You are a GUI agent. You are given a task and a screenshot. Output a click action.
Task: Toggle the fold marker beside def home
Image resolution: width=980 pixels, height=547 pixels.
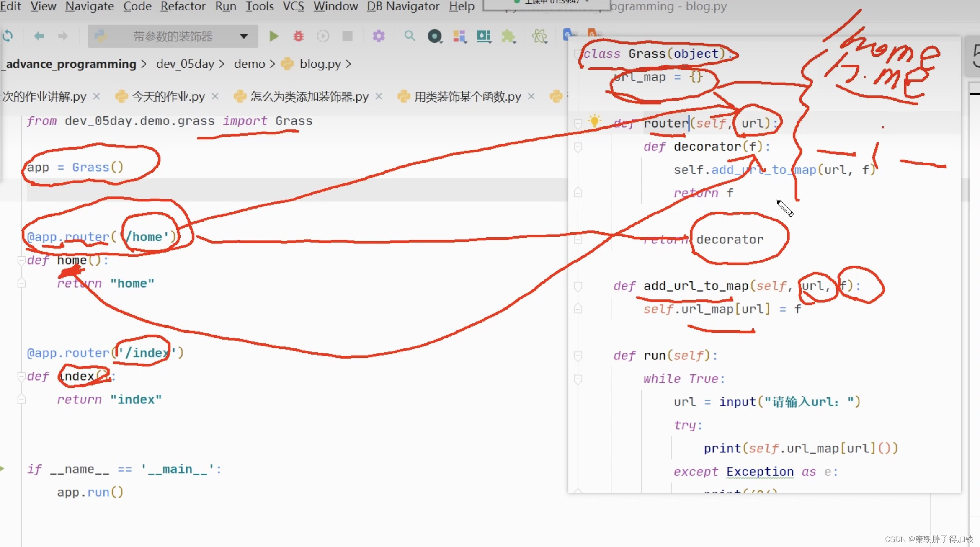21,261
